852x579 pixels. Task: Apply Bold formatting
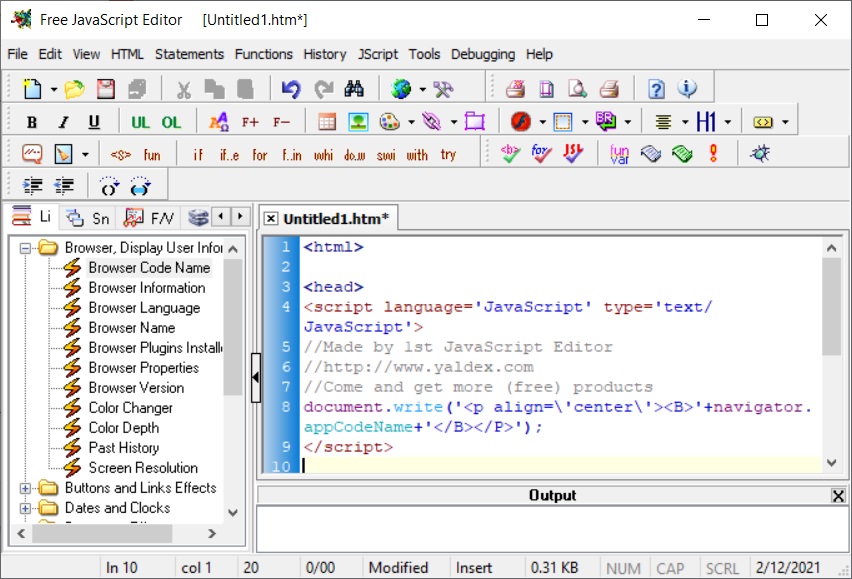(32, 122)
